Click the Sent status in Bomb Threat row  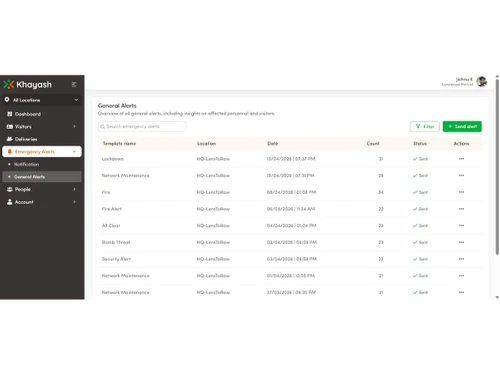[x=420, y=242]
